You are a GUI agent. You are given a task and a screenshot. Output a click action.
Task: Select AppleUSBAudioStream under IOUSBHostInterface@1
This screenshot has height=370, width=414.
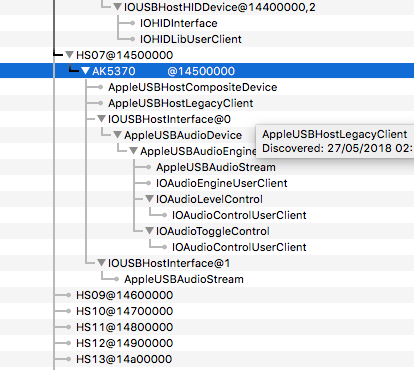point(184,279)
